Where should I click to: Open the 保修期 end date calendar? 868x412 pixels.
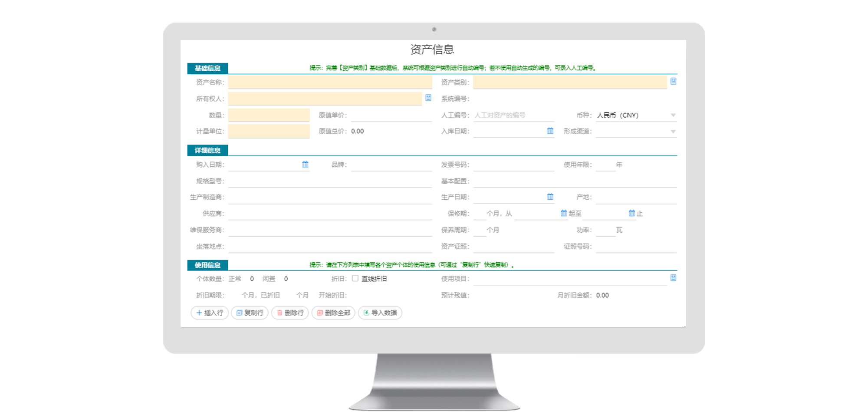[x=632, y=213]
